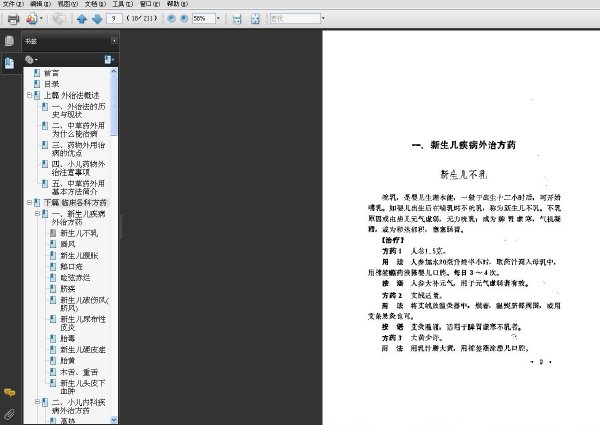Go to next page with down arrow
The height and width of the screenshot is (425, 600).
[97, 19]
